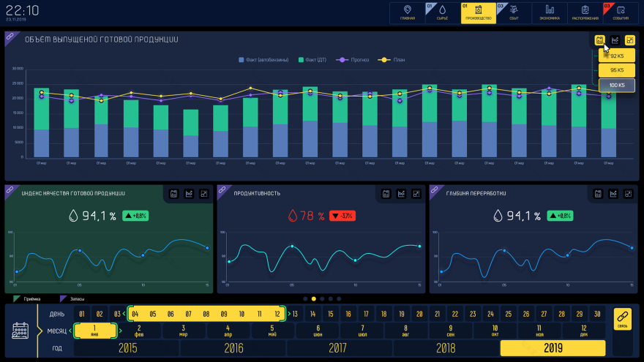Select year 2017 in the timeline
Viewport: 644px width, 362px height.
point(338,348)
